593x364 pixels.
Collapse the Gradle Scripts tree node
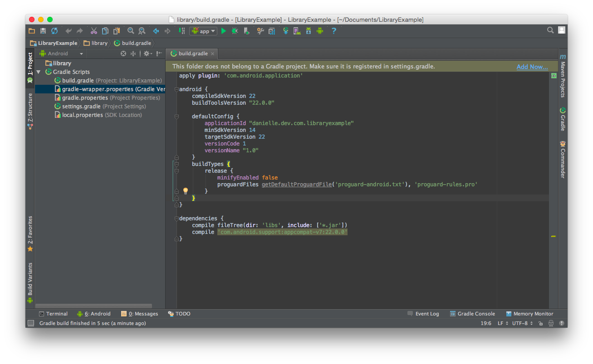(x=39, y=72)
